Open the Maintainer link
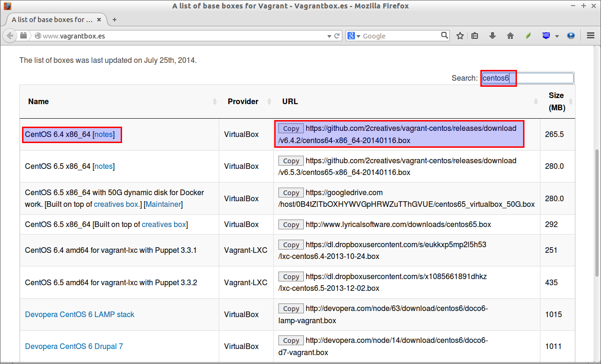This screenshot has width=601, height=364. tap(163, 204)
